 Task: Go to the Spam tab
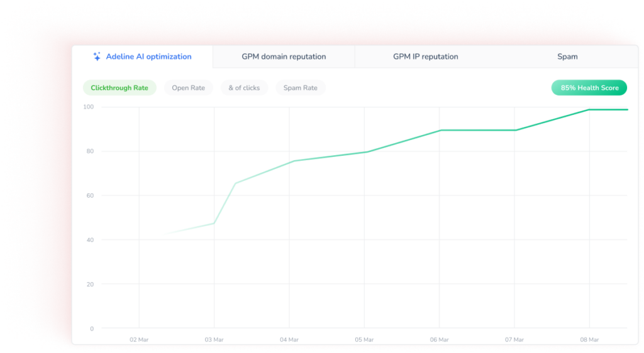567,57
